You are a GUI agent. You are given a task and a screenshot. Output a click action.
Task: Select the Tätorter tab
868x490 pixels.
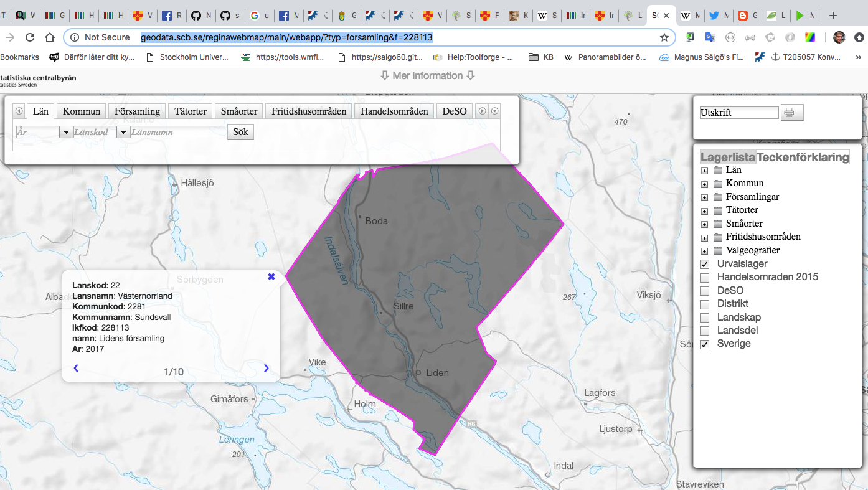(191, 111)
